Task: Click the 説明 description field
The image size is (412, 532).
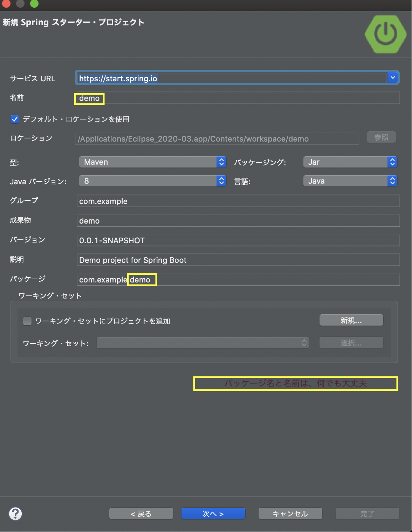Action: click(x=238, y=260)
